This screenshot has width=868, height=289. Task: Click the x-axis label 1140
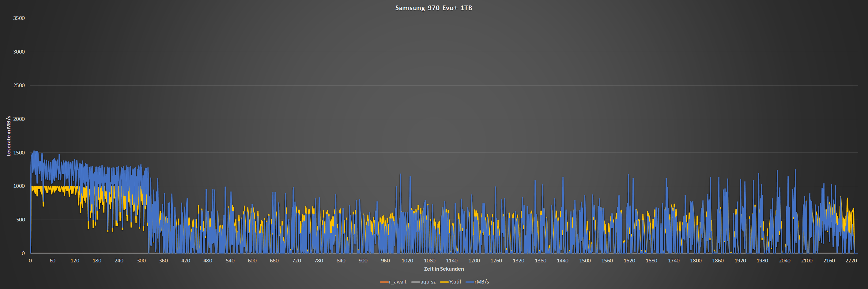point(452,261)
